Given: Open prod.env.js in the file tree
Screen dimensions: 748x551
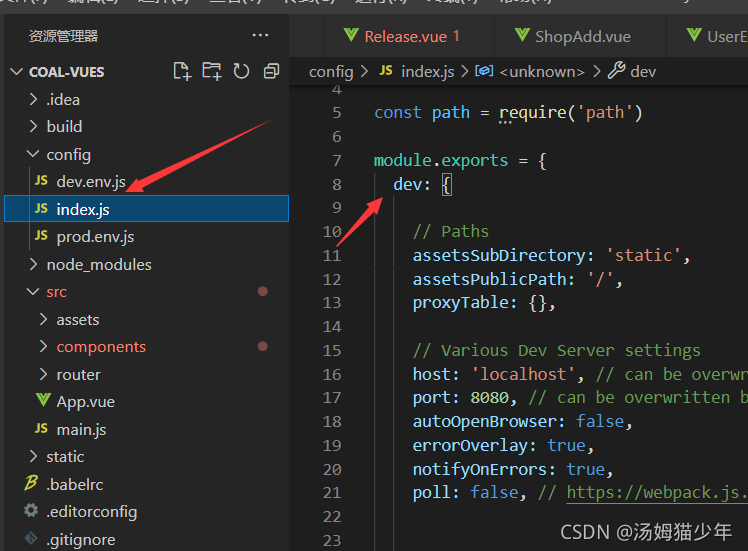Looking at the screenshot, I should pyautogui.click(x=95, y=237).
